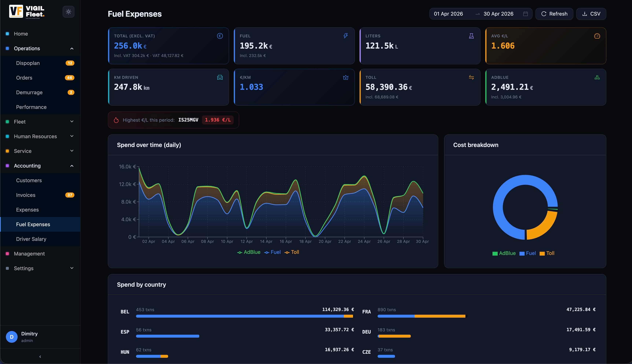The image size is (632, 364).
Task: Toggle Toll series in daily spend legend
Action: (291, 252)
